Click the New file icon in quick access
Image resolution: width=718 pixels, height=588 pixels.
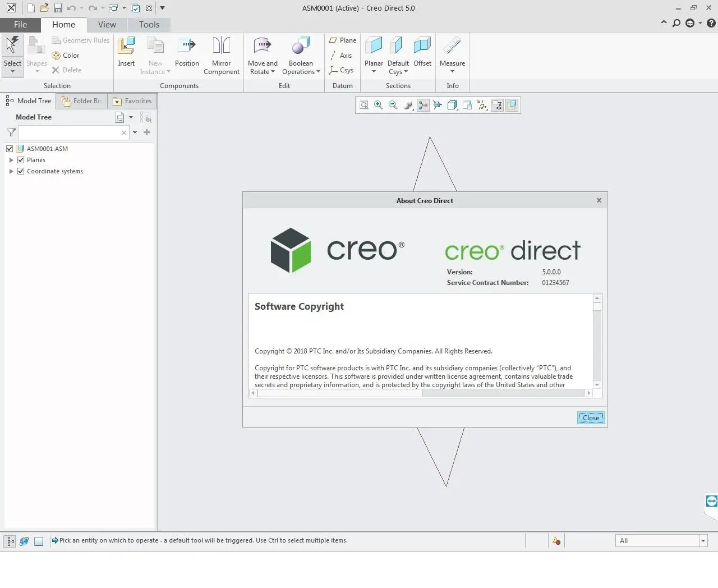click(31, 8)
